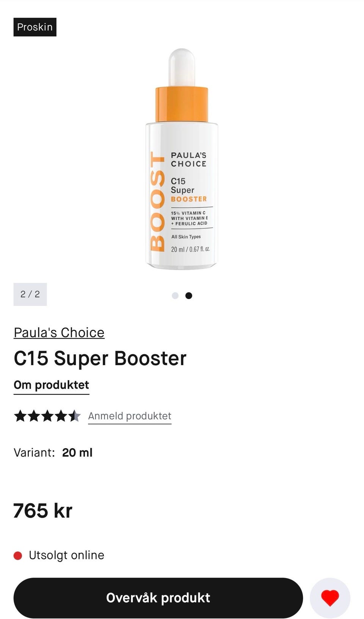Viewport: 364px width, 619px height.
Task: Open the product bottle image
Action: (x=182, y=159)
